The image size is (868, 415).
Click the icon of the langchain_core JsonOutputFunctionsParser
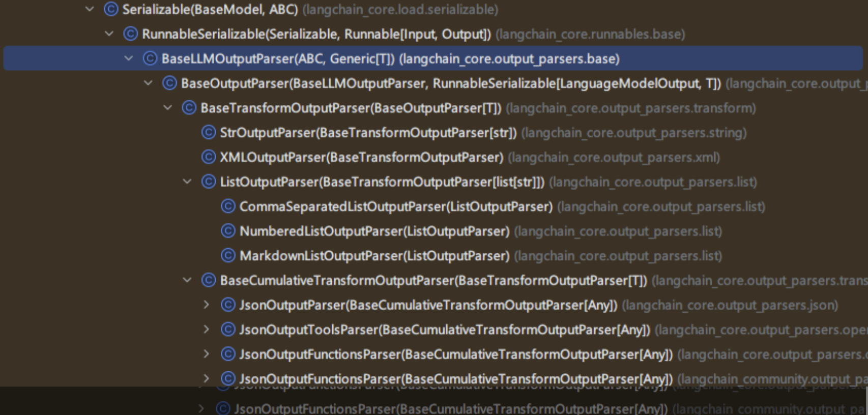click(228, 354)
